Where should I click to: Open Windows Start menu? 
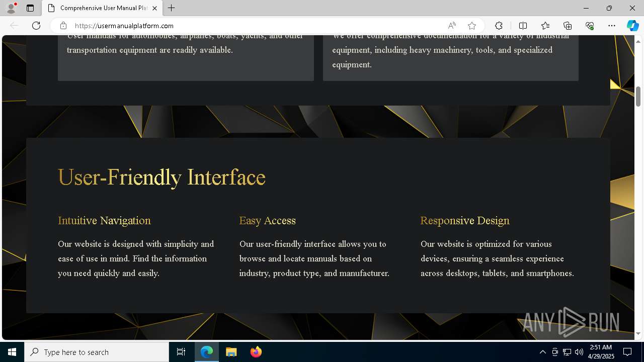click(x=12, y=352)
